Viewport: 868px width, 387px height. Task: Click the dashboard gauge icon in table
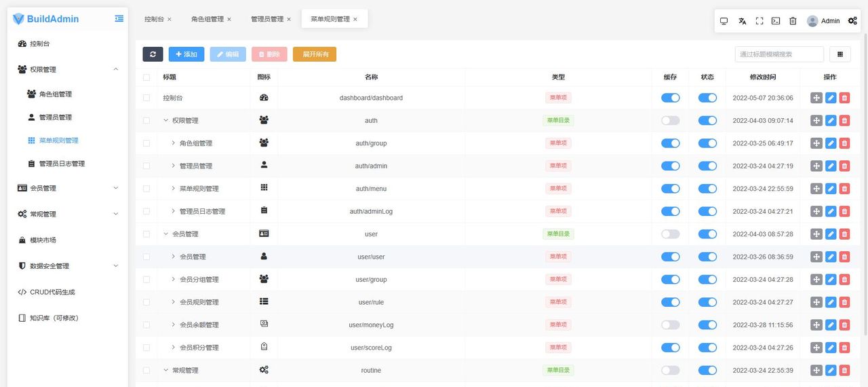click(264, 98)
